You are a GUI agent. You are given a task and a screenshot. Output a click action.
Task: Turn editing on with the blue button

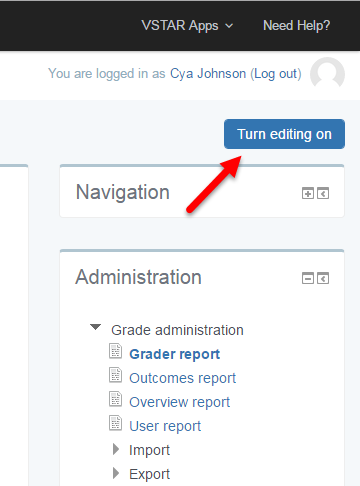[284, 134]
